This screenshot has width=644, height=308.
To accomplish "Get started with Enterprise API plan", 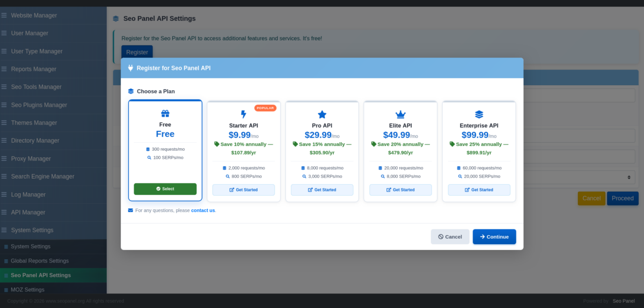I will pyautogui.click(x=479, y=190).
